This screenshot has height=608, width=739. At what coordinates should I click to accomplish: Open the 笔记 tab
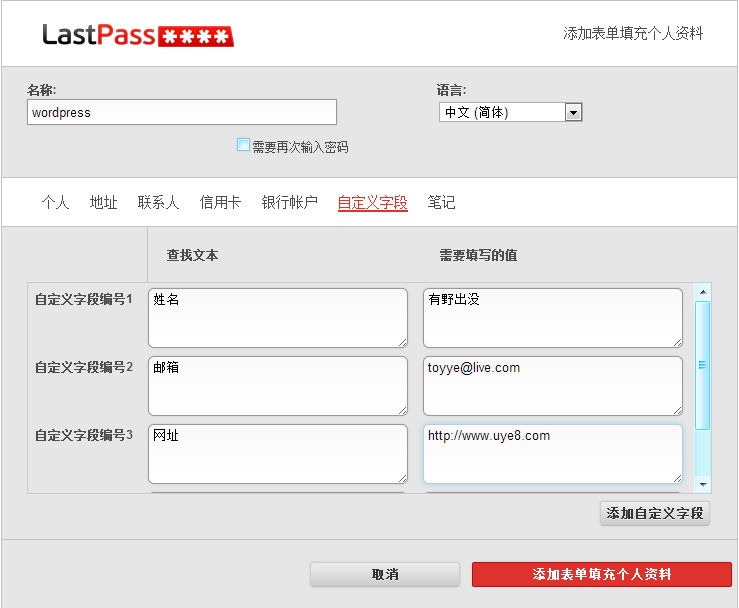[441, 202]
